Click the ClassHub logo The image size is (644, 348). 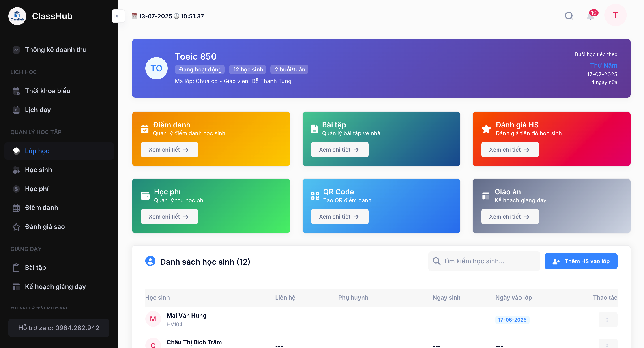17,16
